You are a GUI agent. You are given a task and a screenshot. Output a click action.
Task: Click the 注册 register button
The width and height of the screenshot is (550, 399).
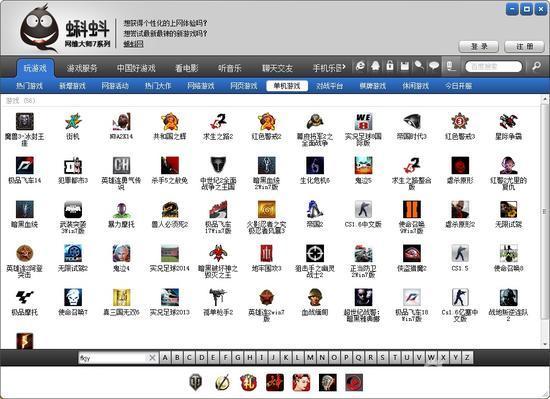524,46
